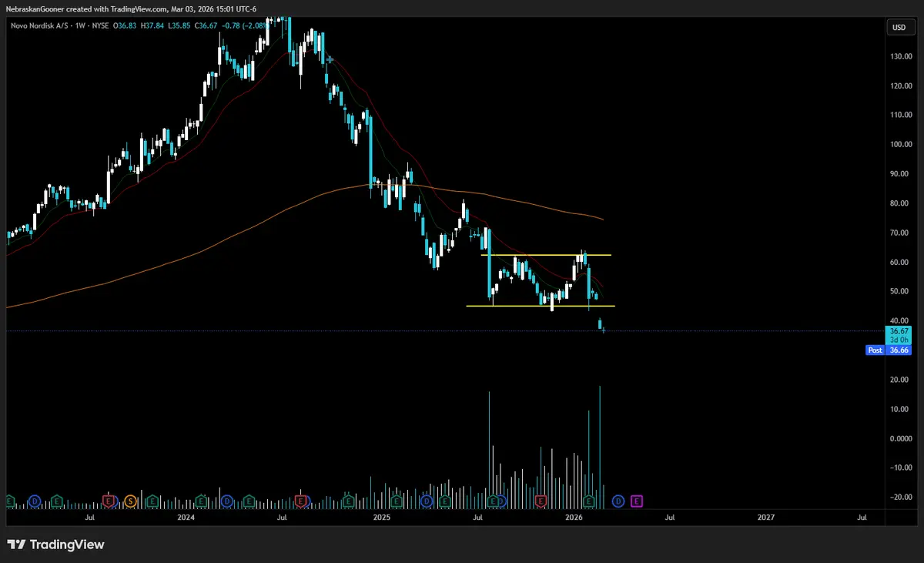The height and width of the screenshot is (563, 924).
Task: Click the 130.00 price scale label
Action: pos(902,56)
